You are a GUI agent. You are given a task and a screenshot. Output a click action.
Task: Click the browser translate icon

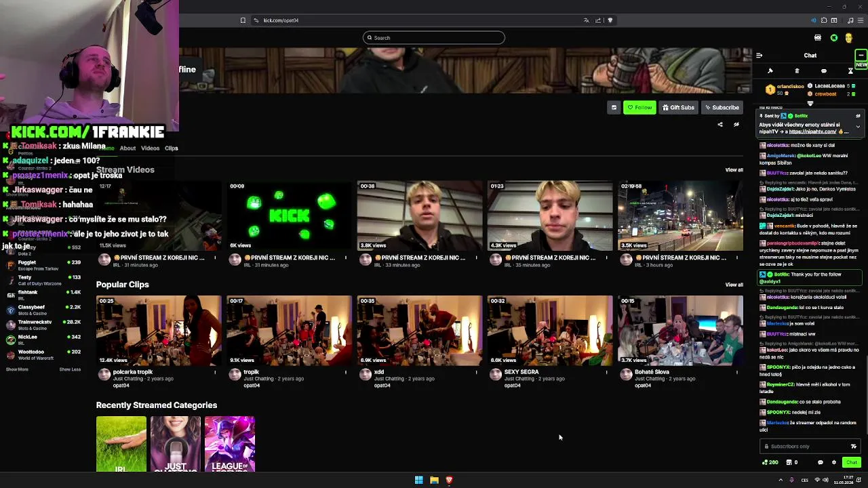[x=587, y=20]
